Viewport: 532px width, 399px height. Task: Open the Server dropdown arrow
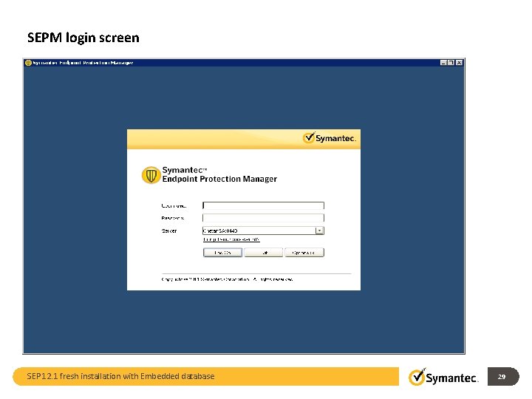(x=319, y=231)
